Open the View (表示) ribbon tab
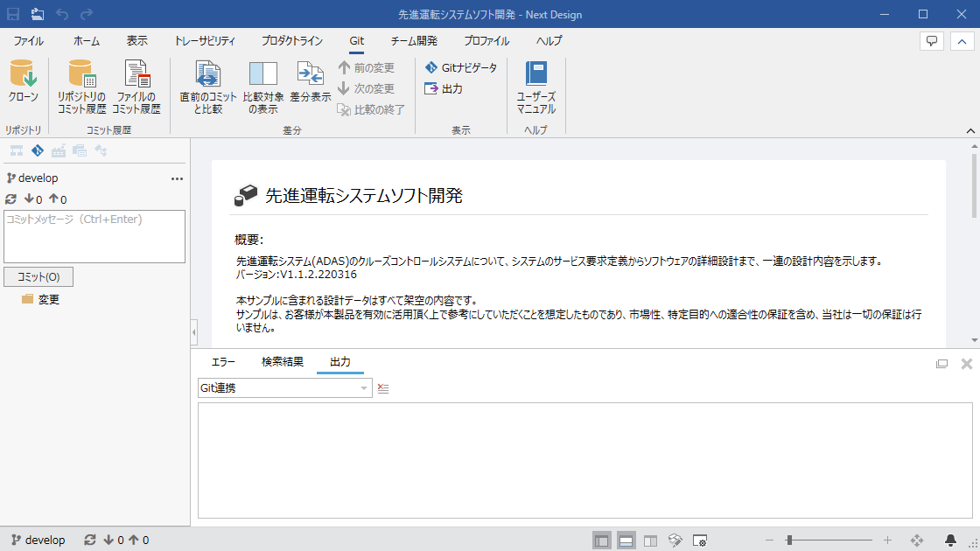Image resolution: width=980 pixels, height=551 pixels. pyautogui.click(x=136, y=41)
